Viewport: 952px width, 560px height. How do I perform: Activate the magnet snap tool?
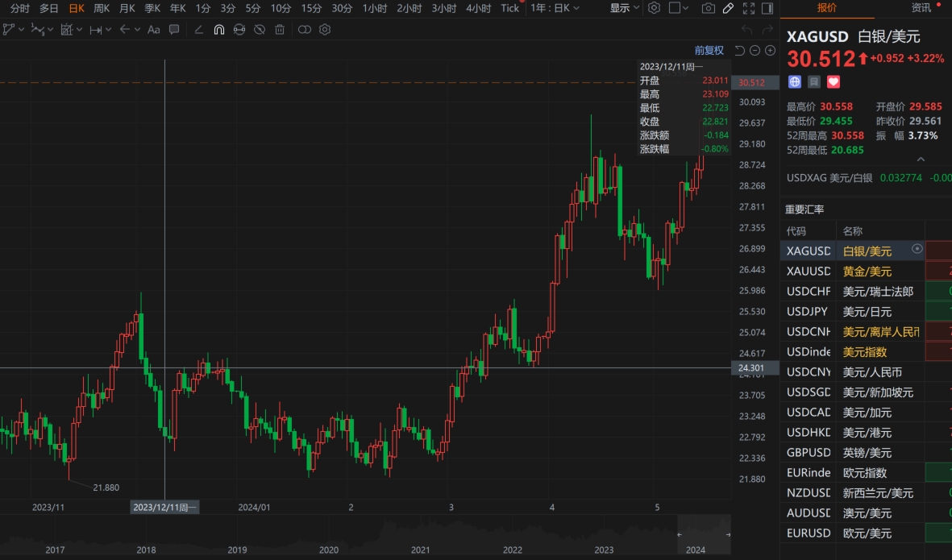(x=218, y=30)
